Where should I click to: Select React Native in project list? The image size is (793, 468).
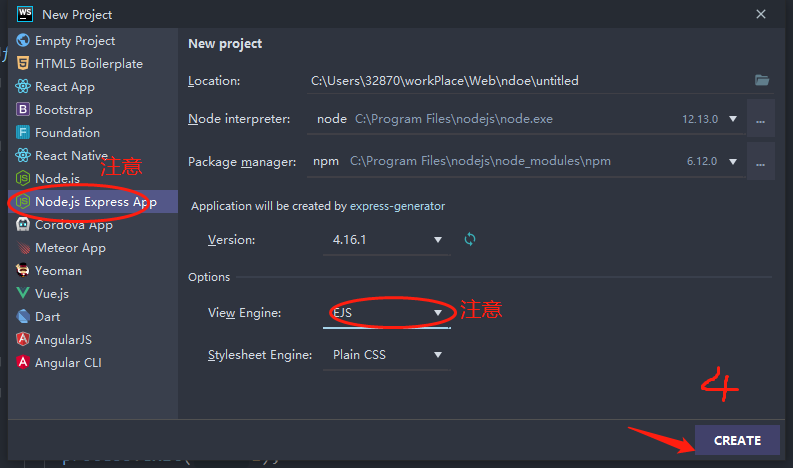93,155
